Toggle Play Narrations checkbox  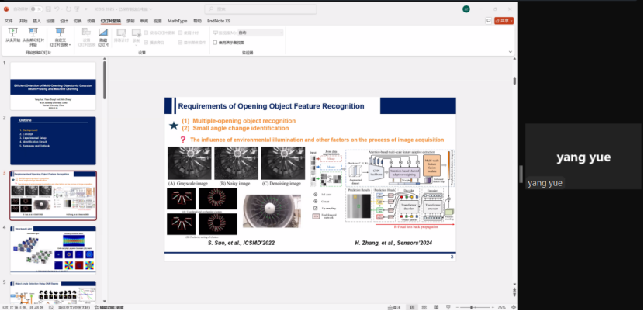point(146,42)
